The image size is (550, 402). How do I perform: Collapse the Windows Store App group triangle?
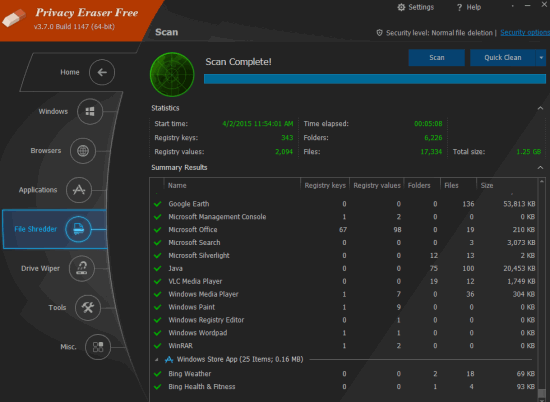(x=156, y=360)
